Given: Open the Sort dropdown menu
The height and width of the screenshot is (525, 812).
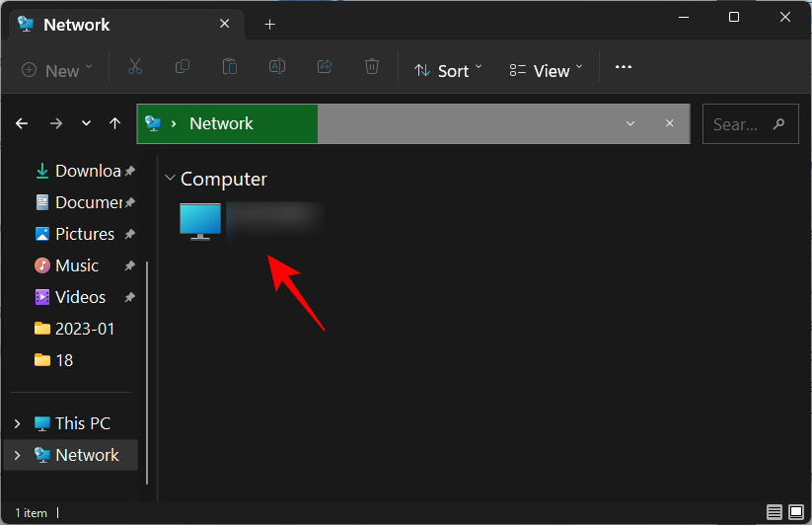Looking at the screenshot, I should point(448,70).
